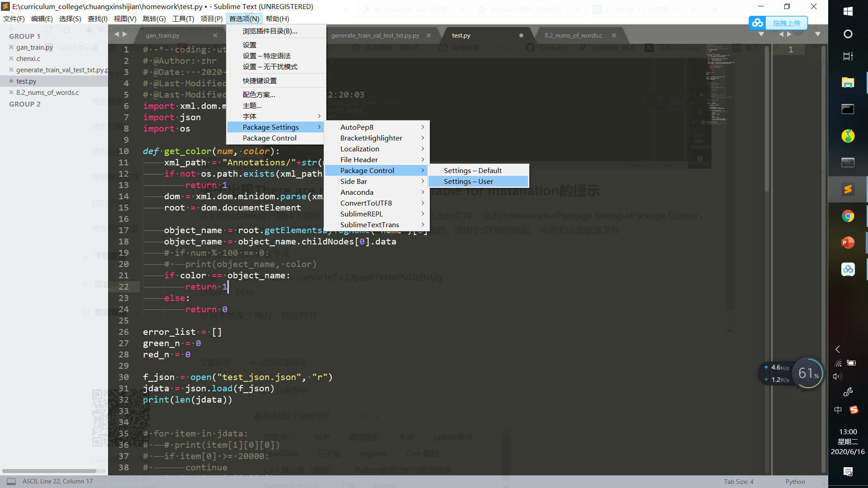Click the unsaved dot on test.py tab

pyautogui.click(x=521, y=35)
